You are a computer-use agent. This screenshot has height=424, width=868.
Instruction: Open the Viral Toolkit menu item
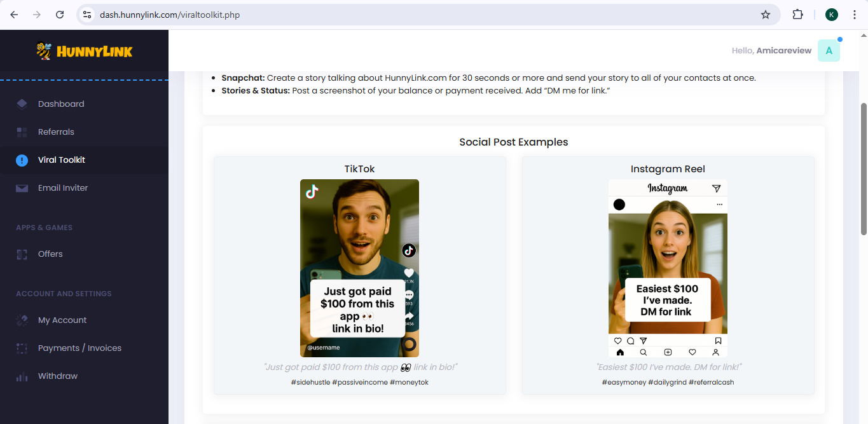coord(62,160)
